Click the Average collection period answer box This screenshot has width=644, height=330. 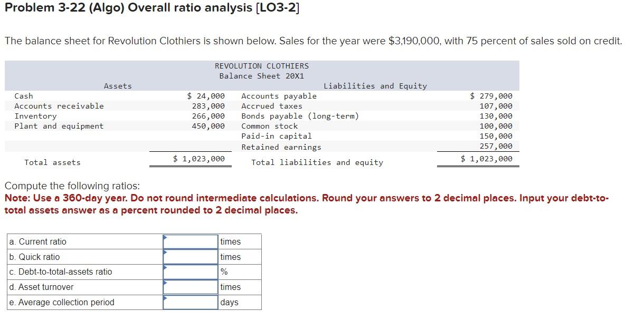190,302
